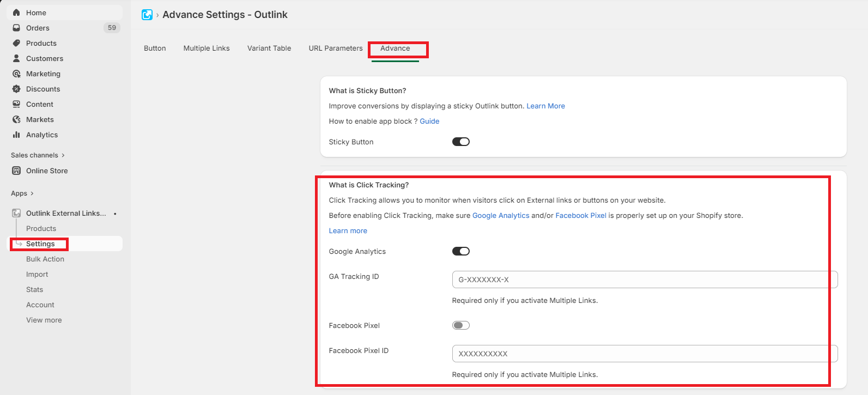Open Stats under Outlink

34,289
